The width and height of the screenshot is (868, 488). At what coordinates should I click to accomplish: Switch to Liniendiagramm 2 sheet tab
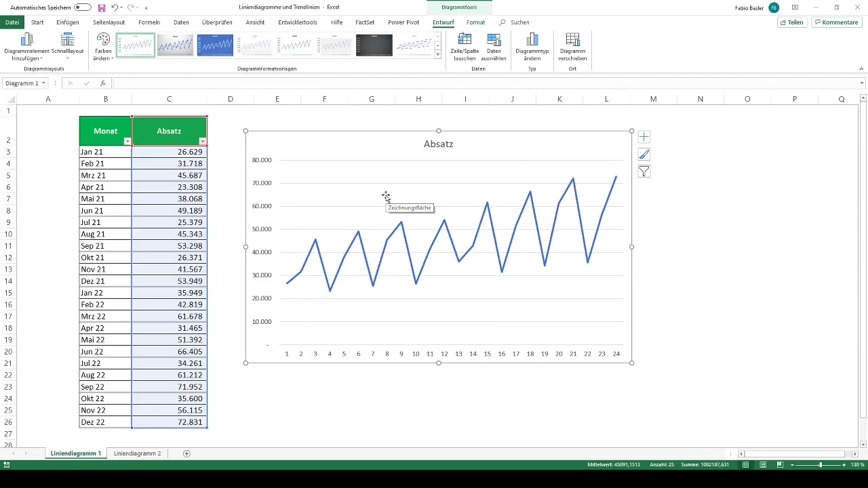137,453
